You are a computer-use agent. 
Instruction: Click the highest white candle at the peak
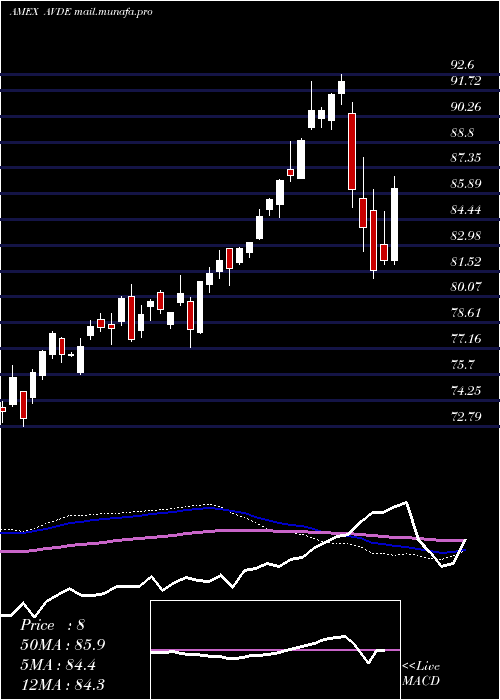(x=342, y=87)
